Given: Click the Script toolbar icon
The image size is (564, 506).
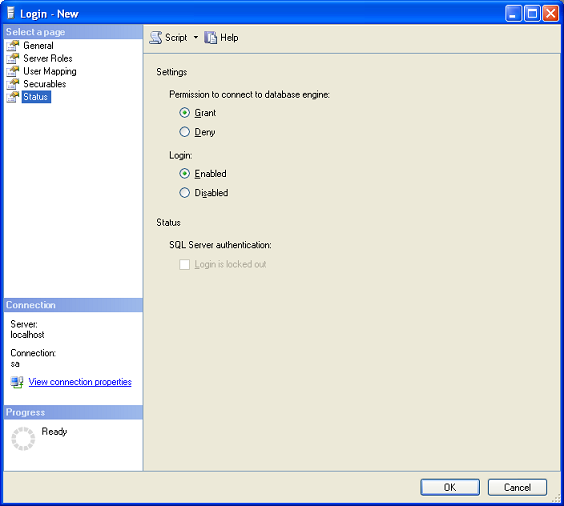Looking at the screenshot, I should [x=156, y=37].
